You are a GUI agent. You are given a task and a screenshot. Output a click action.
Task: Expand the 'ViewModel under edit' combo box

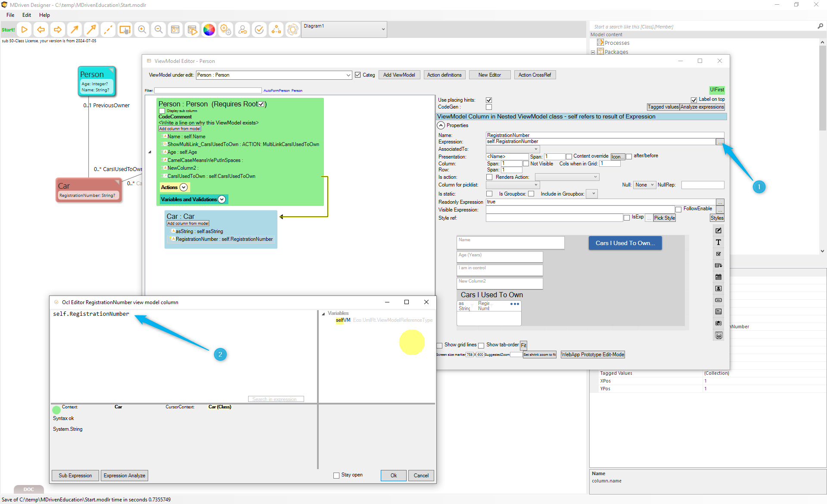click(348, 75)
